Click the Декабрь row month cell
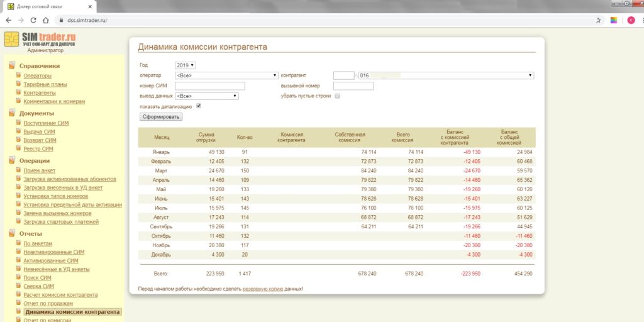This screenshot has height=322, width=644. pyautogui.click(x=162, y=255)
